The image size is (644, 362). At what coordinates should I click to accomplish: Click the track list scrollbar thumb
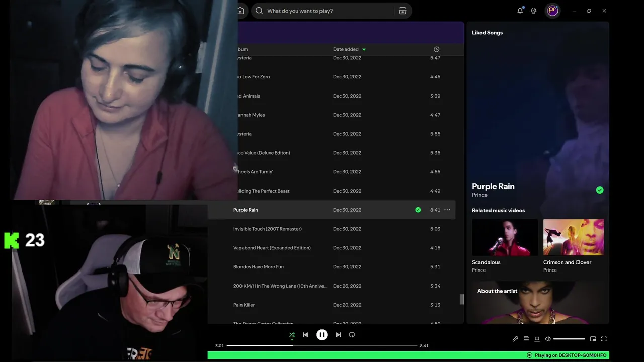click(x=461, y=299)
